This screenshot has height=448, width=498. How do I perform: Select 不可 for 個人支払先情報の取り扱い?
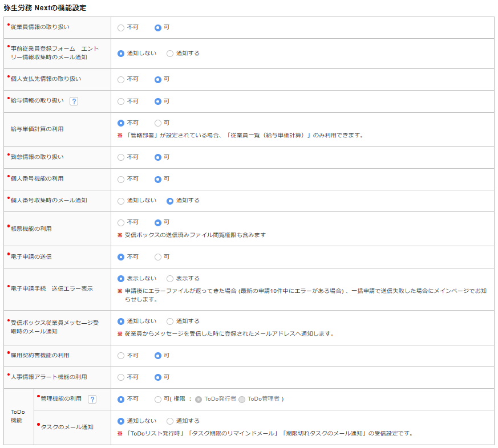[x=121, y=80]
